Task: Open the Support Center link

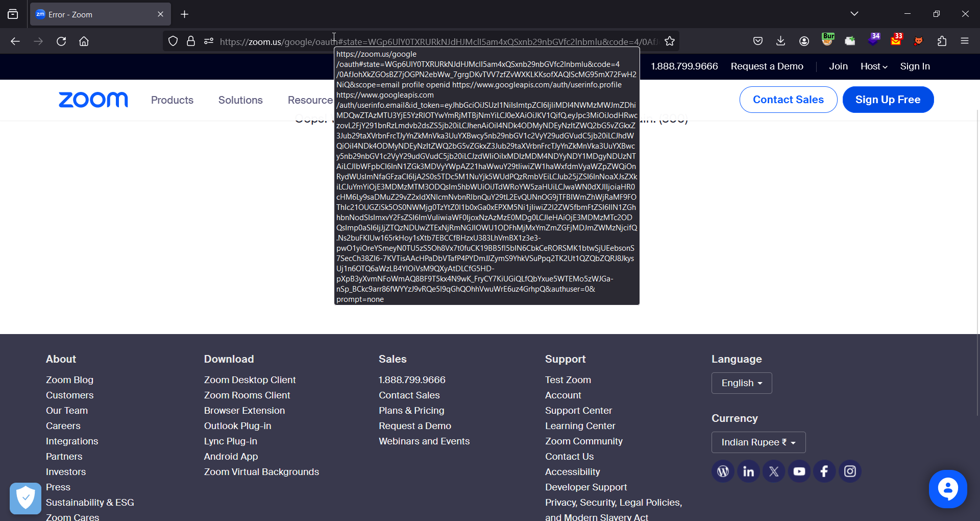Action: click(578, 411)
